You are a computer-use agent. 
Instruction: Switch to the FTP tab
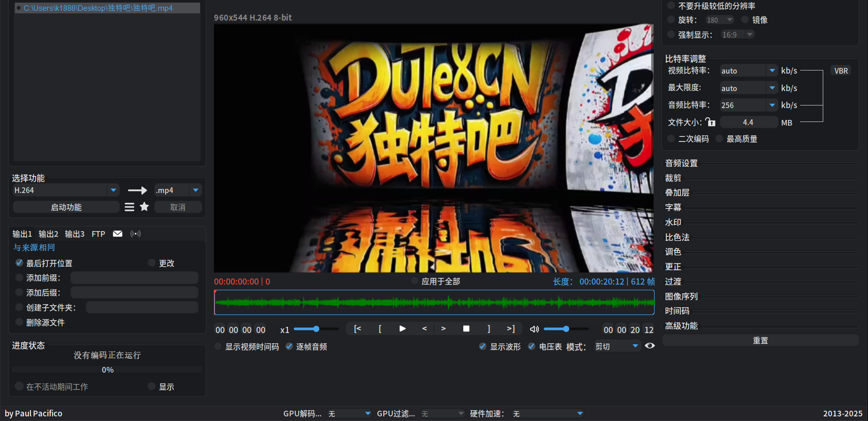click(98, 234)
